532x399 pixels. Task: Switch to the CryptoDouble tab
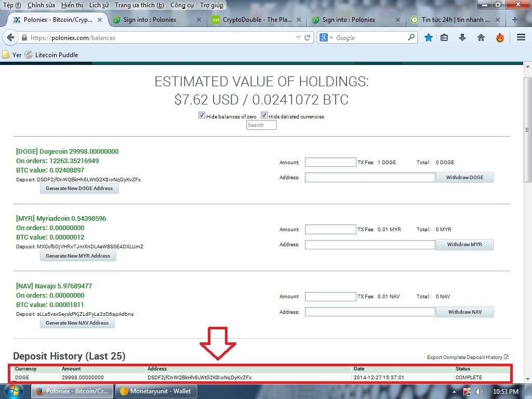[x=257, y=20]
